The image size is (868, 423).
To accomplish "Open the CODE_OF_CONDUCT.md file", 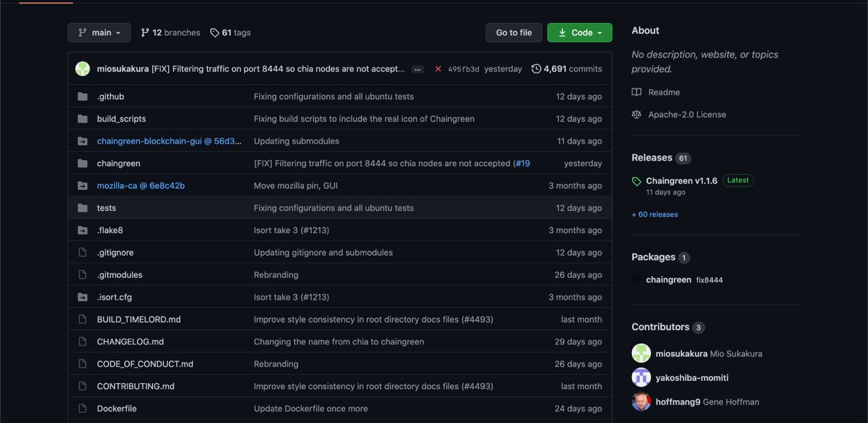I will point(145,364).
